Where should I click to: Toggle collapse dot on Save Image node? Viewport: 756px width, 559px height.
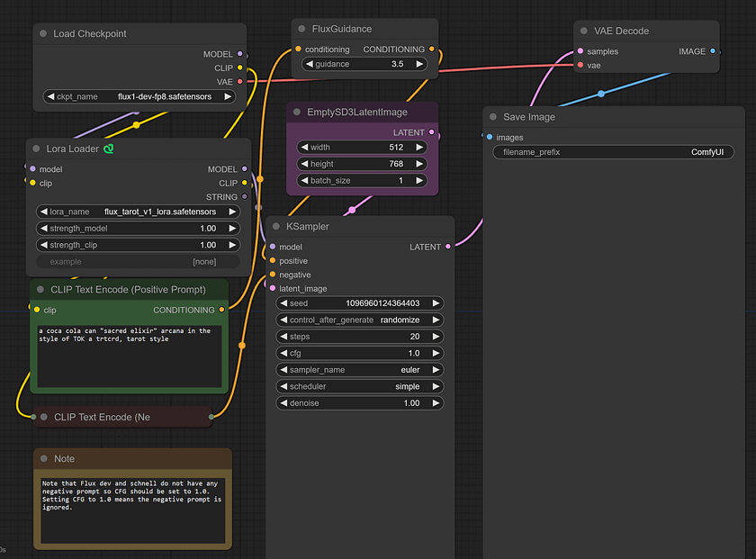point(493,117)
